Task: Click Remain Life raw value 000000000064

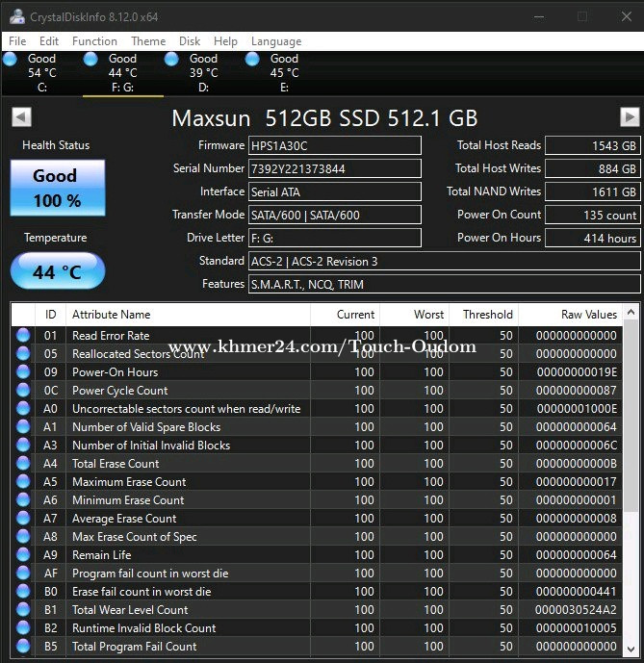Action: point(576,554)
